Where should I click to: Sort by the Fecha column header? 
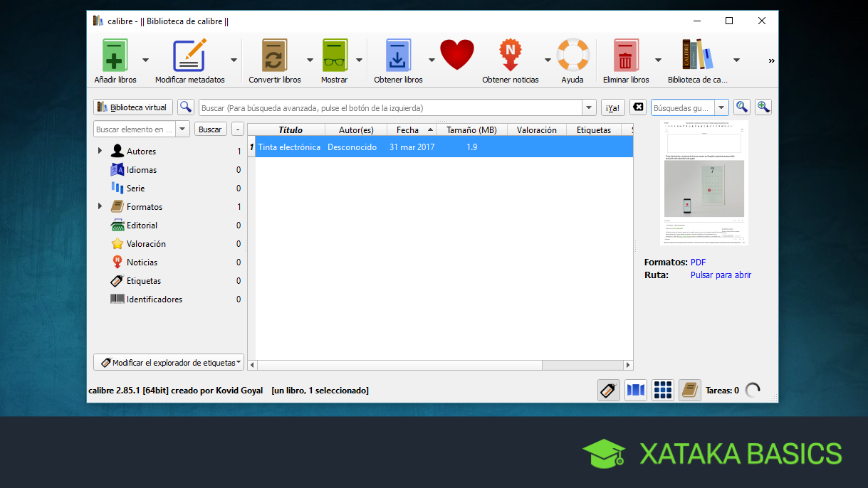pos(412,129)
